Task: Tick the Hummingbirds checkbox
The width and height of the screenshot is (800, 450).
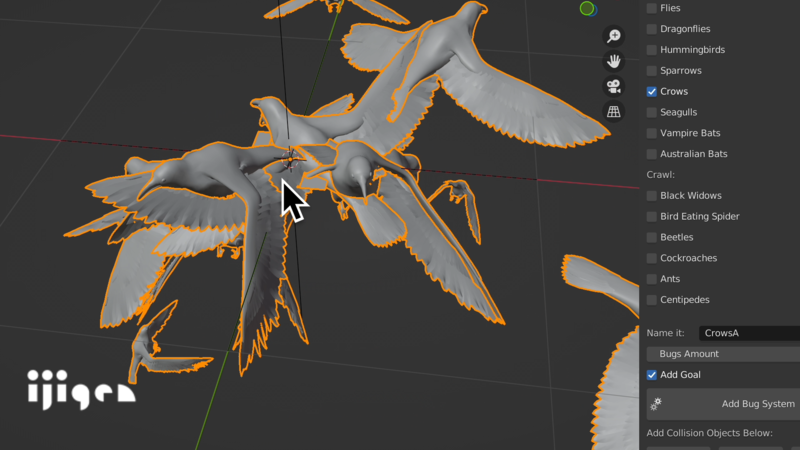Action: click(x=652, y=50)
